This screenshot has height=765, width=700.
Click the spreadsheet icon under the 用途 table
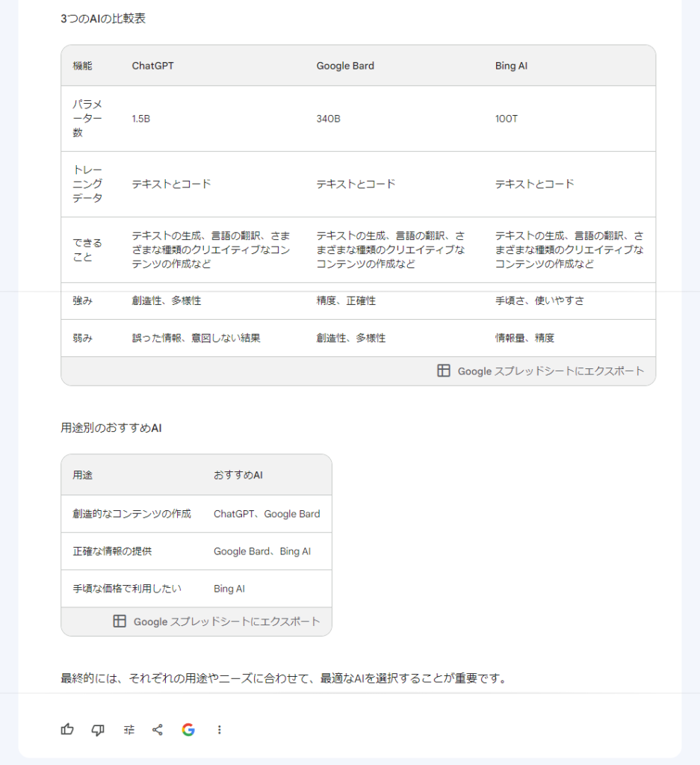coord(120,621)
